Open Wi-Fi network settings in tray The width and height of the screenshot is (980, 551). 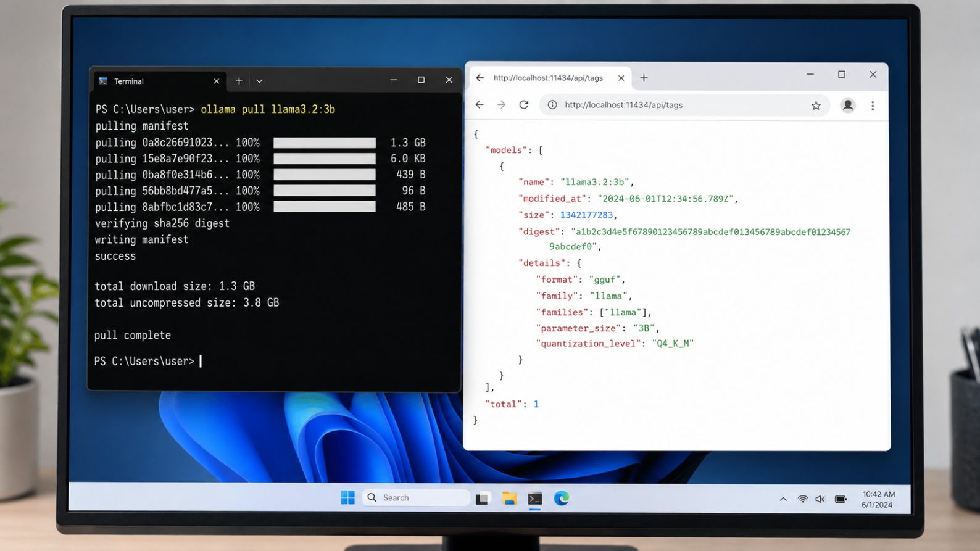[802, 499]
